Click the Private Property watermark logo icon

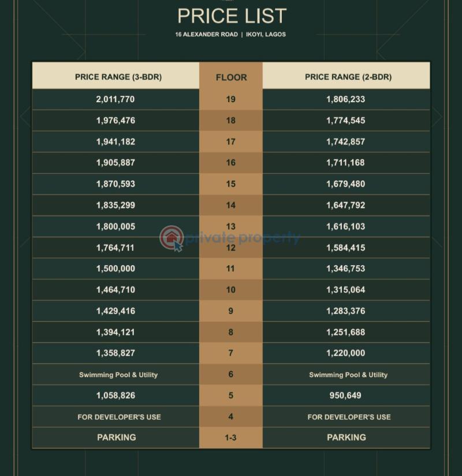click(172, 239)
